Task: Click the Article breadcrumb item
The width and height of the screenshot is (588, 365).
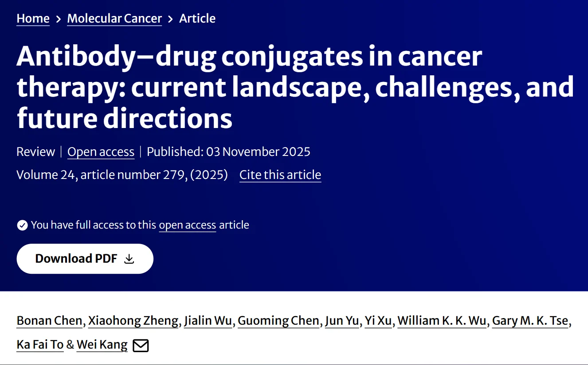Action: 197,19
